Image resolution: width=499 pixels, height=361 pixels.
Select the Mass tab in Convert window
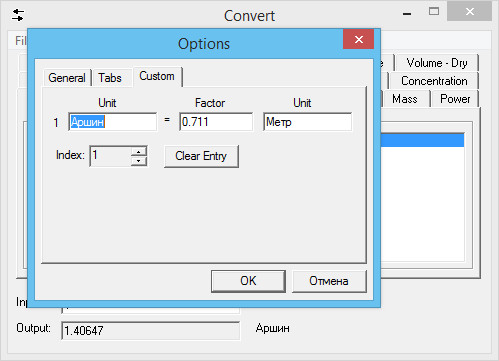point(405,99)
